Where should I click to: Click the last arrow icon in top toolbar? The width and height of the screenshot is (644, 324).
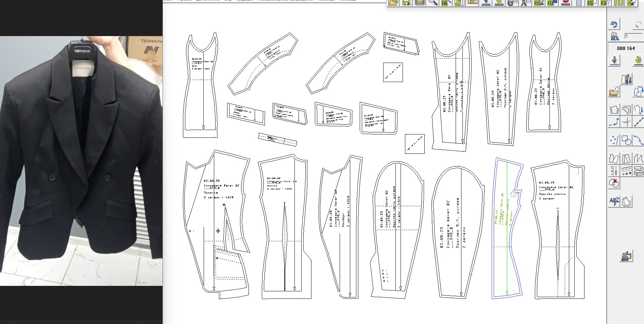pyautogui.click(x=632, y=3)
